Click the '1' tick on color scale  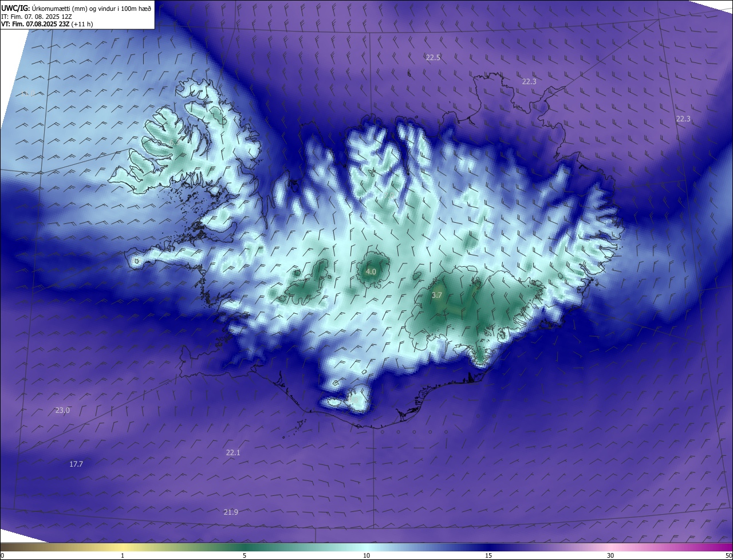(123, 555)
